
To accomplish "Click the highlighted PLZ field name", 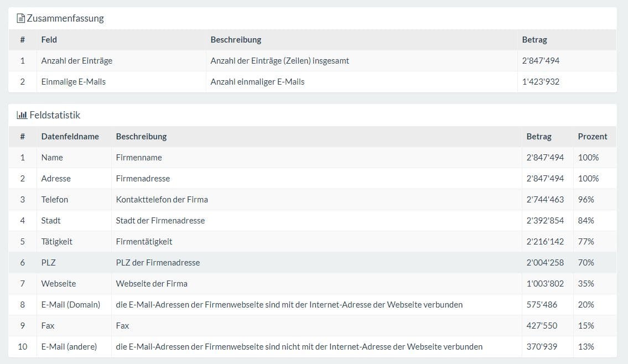I will 48,262.
